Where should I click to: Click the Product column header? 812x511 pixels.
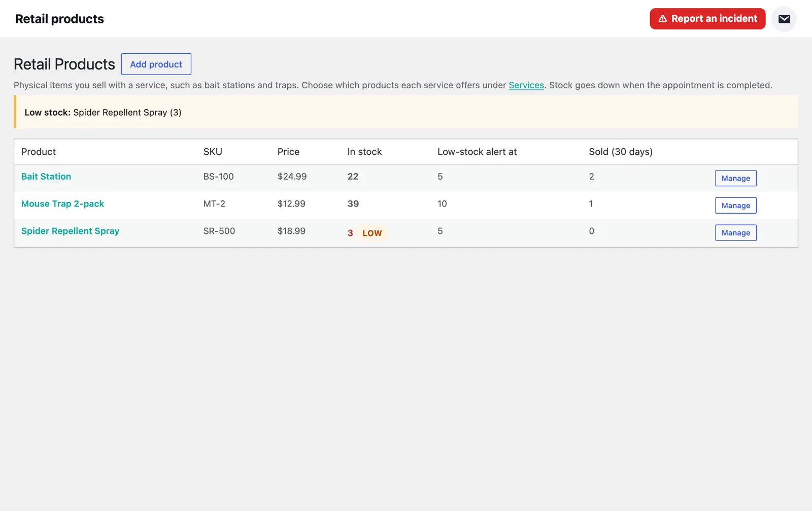tap(39, 152)
